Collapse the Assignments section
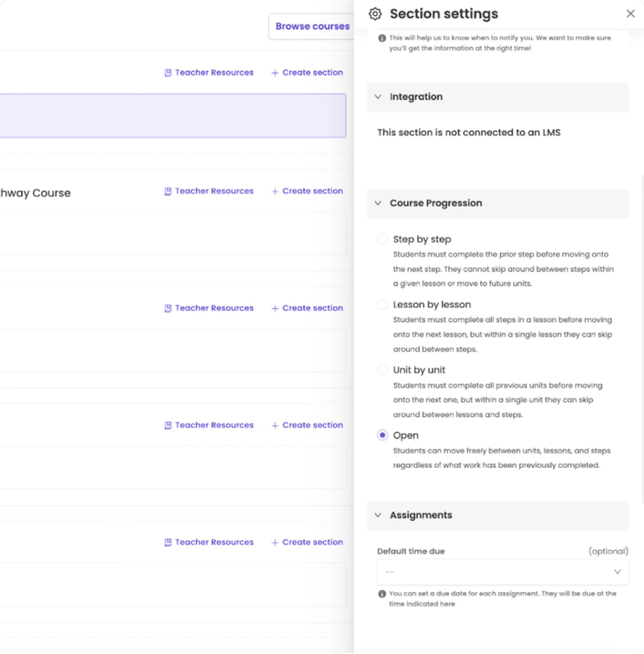This screenshot has height=654, width=644. pyautogui.click(x=378, y=515)
